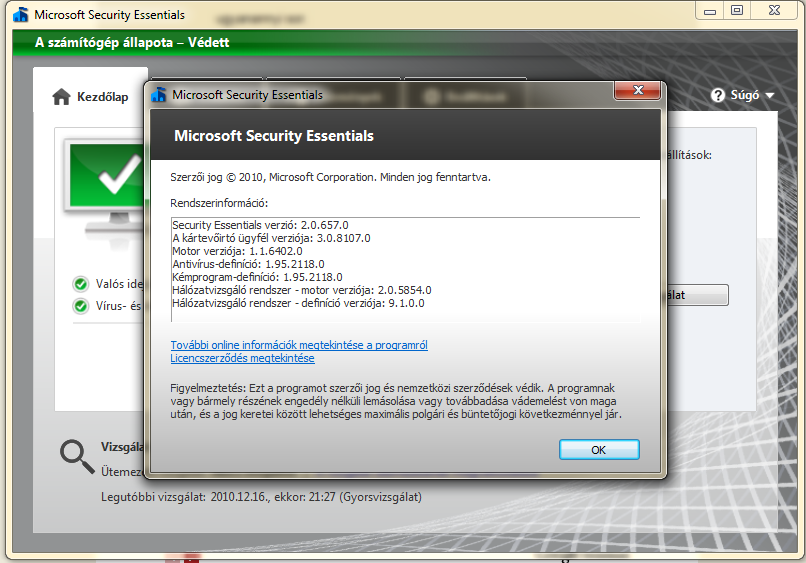The height and width of the screenshot is (563, 806).
Task: Click the Kezdőlap home icon
Action: [61, 97]
